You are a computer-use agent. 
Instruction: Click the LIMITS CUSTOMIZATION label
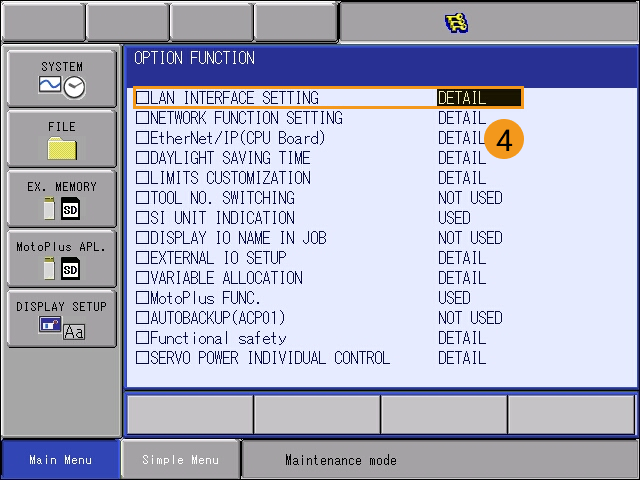point(231,178)
